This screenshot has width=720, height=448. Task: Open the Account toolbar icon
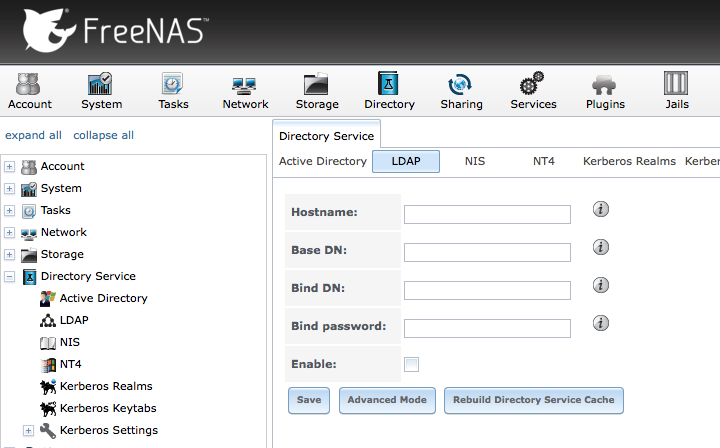coord(29,85)
